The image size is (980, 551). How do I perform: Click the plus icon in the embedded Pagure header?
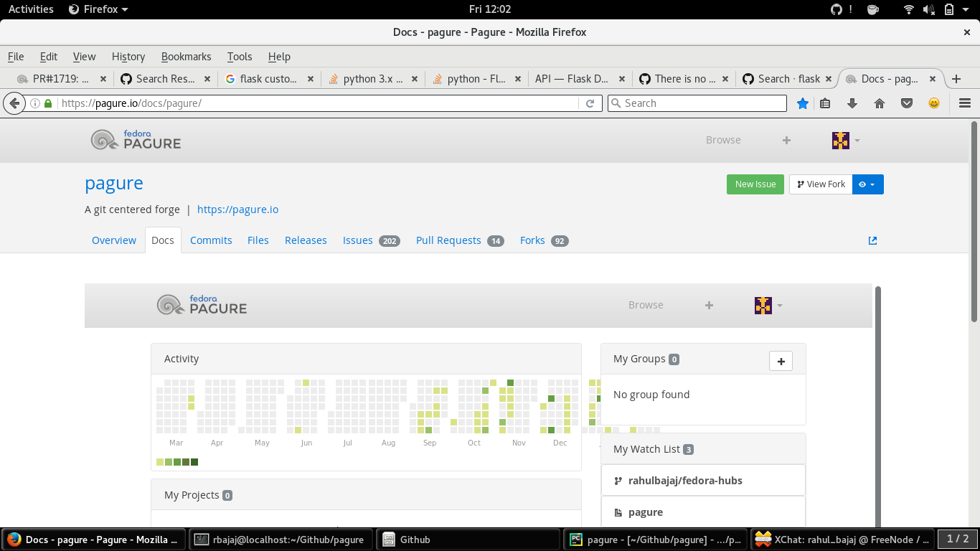coord(709,306)
